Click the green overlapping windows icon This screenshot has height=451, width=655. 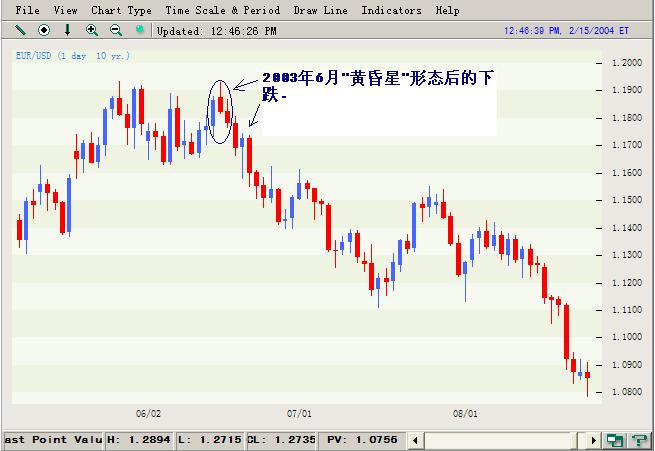coord(615,440)
